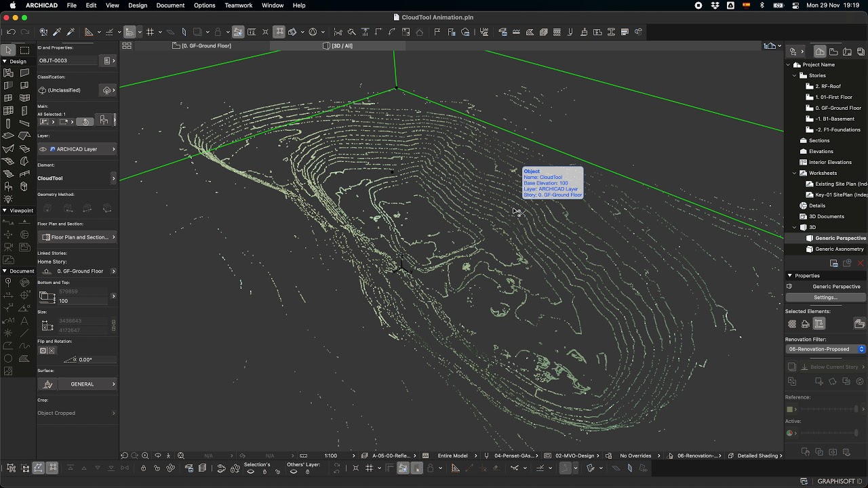Toggle the ARCHICAD Layer eye visibility
This screenshot has height=488, width=868.
[x=43, y=149]
